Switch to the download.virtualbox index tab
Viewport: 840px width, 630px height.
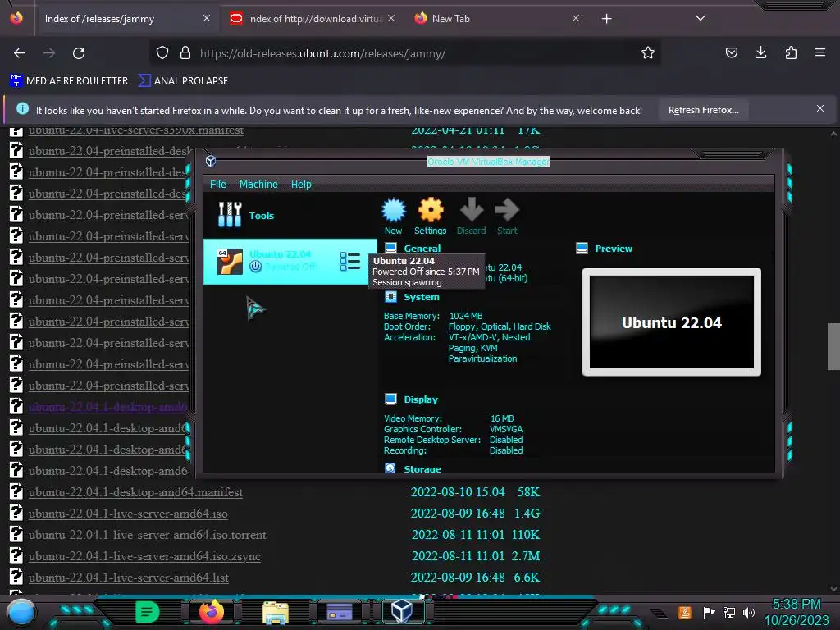313,19
